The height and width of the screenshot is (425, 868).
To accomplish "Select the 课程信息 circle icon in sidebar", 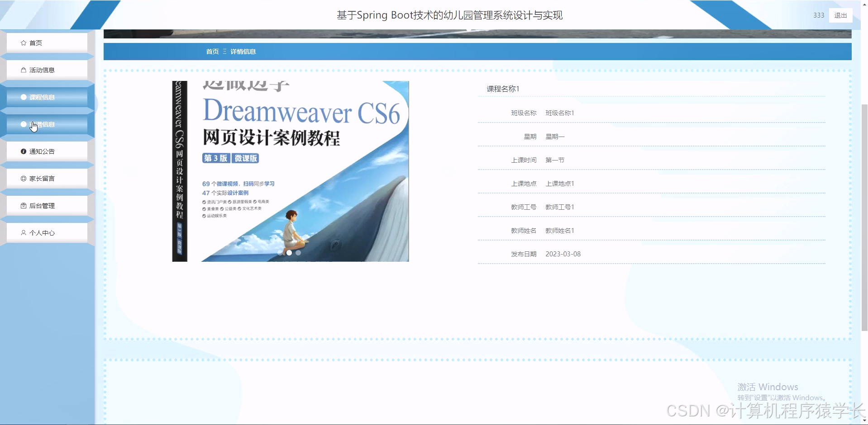I will (24, 97).
